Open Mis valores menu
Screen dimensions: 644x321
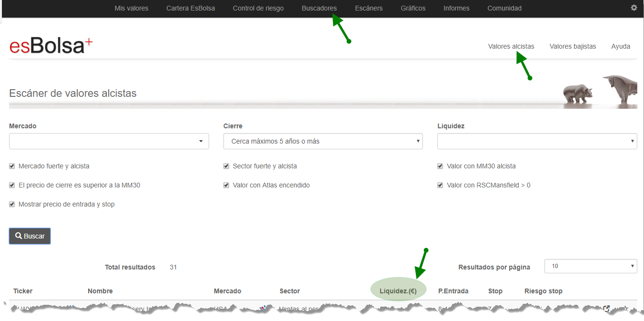click(x=131, y=8)
